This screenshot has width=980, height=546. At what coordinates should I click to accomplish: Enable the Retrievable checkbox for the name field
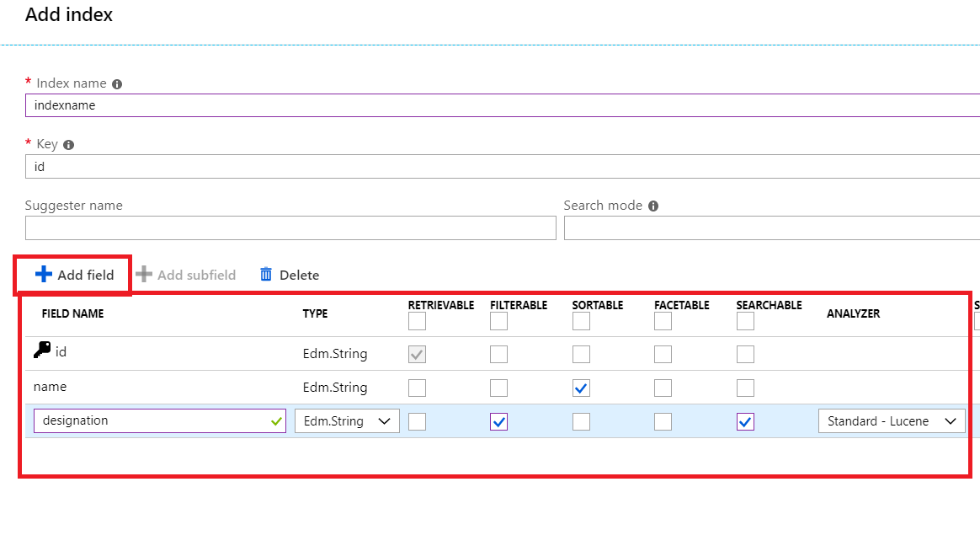(x=416, y=387)
